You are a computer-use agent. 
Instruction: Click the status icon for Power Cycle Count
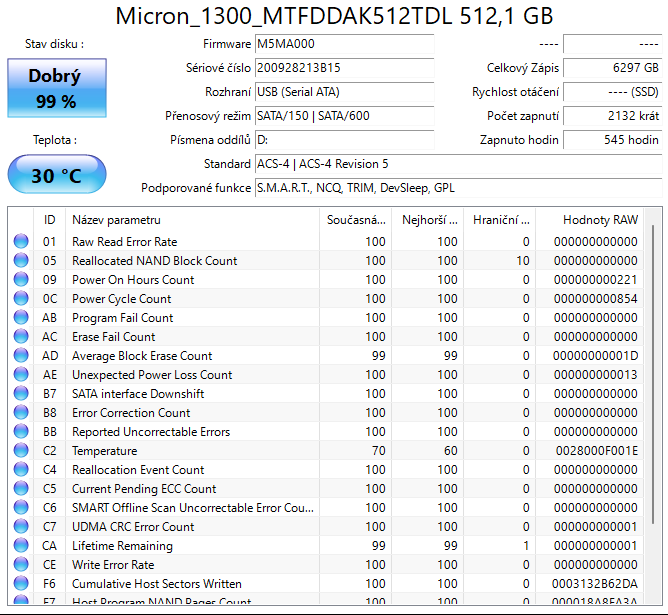21,299
